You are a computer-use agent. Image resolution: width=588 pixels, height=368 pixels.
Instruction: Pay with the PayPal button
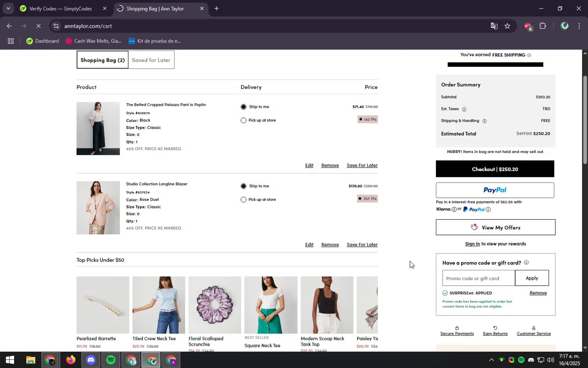coord(495,190)
